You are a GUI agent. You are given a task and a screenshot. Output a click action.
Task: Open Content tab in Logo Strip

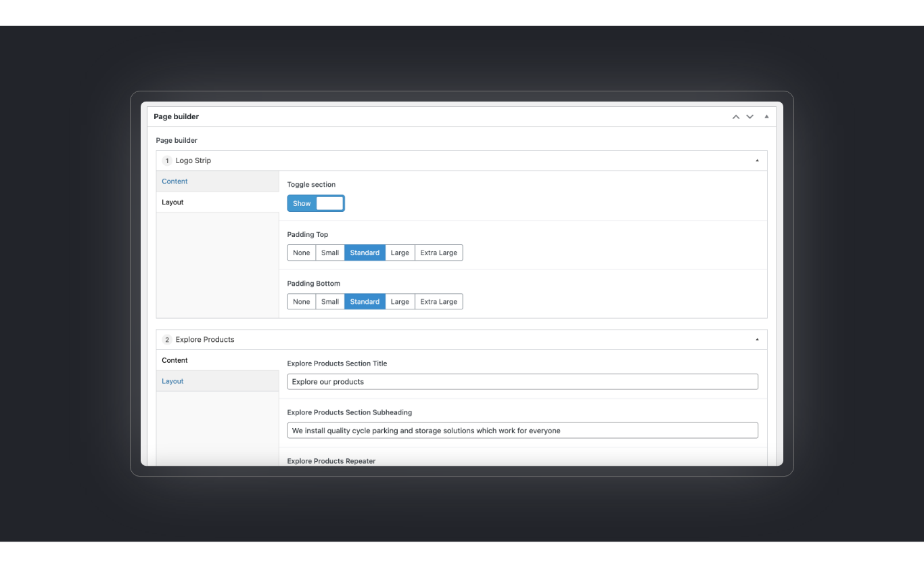click(217, 181)
